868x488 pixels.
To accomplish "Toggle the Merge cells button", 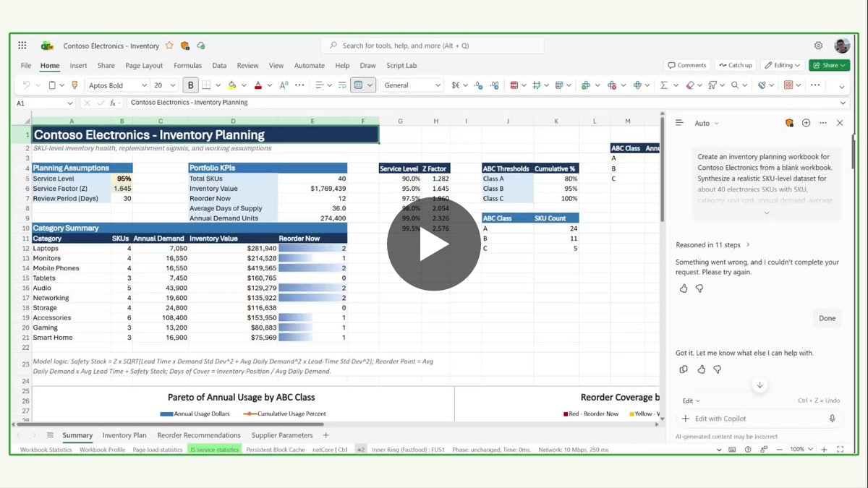I will (358, 85).
